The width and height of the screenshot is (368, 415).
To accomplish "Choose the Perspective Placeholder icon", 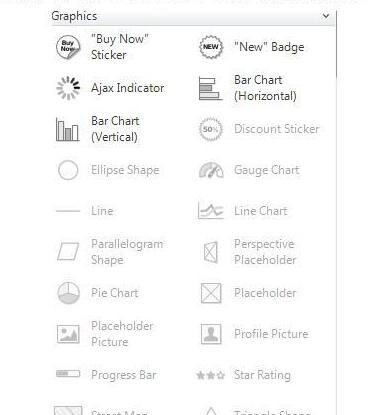I will click(211, 252).
